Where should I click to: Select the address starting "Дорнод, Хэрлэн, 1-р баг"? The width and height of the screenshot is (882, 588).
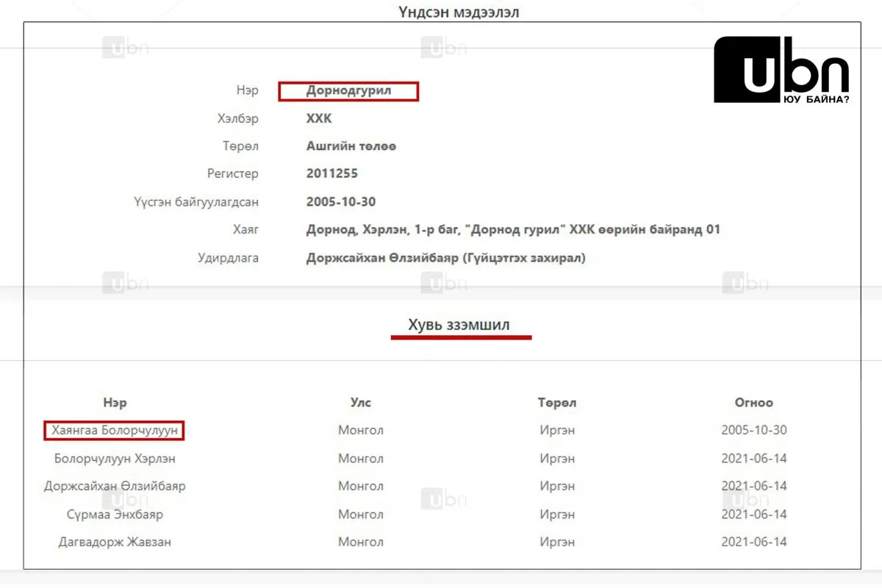tap(513, 230)
